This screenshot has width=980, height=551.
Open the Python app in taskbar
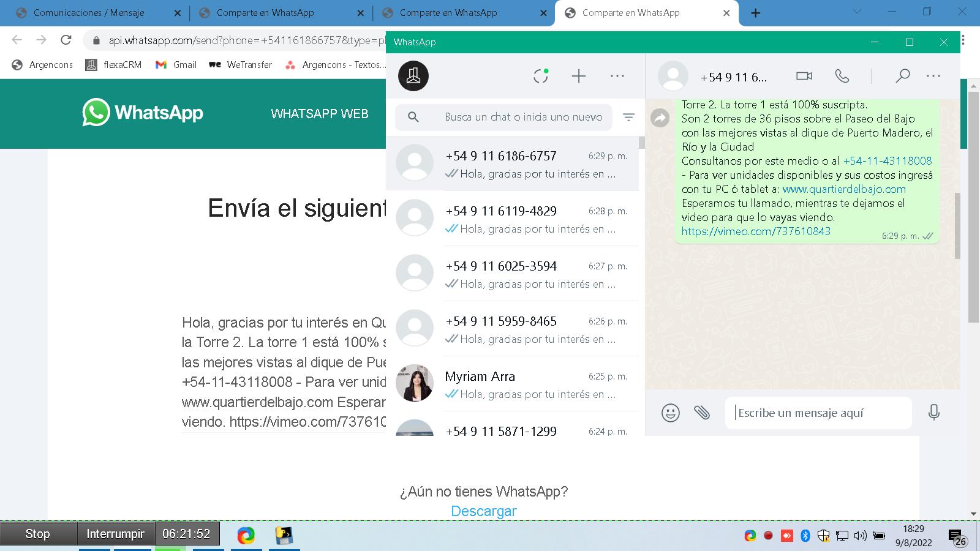(284, 535)
